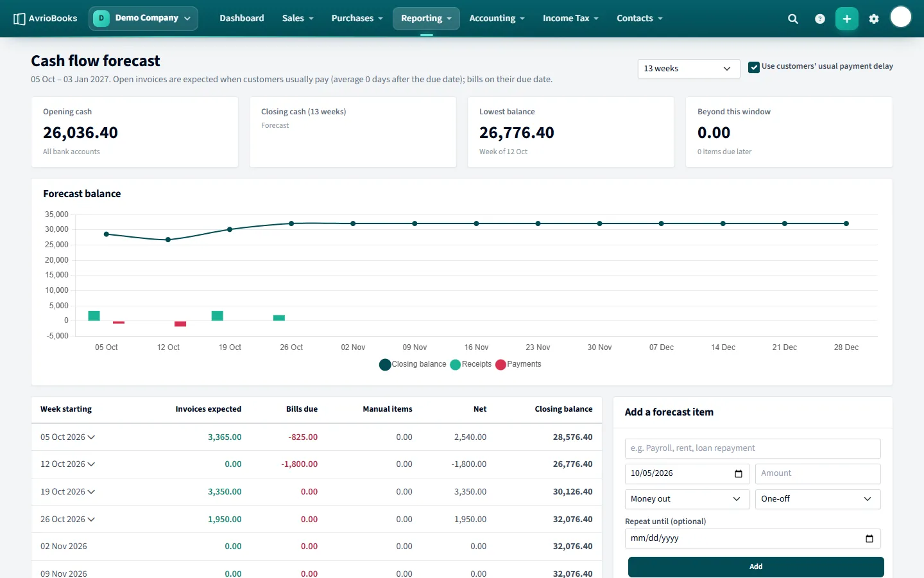
Task: Toggle Use customers' usual payment delay checkbox
Action: click(754, 67)
